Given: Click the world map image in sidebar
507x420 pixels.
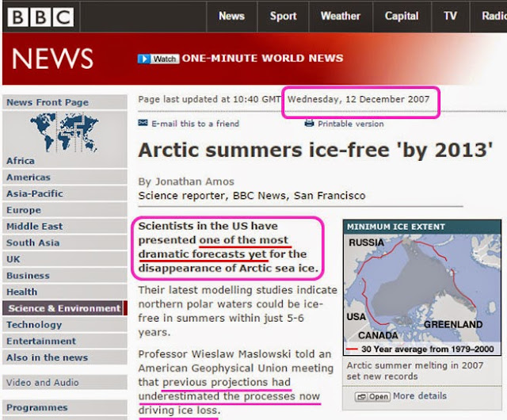Looking at the screenshot, I should (64, 132).
